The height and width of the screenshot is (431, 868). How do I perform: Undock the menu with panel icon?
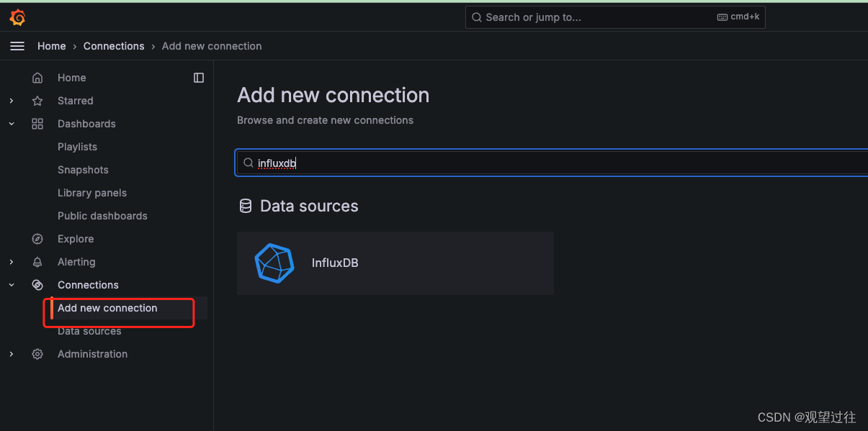(x=199, y=78)
